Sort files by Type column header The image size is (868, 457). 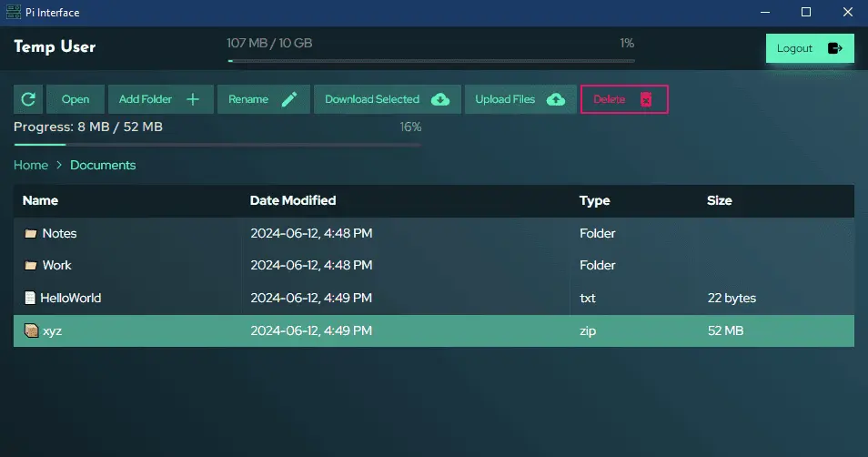[x=594, y=200]
